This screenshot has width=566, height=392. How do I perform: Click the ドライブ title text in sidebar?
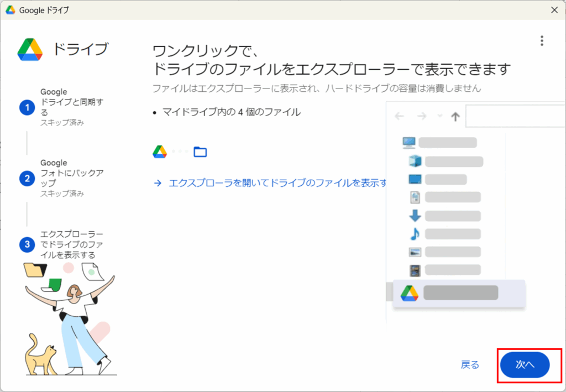coord(81,49)
